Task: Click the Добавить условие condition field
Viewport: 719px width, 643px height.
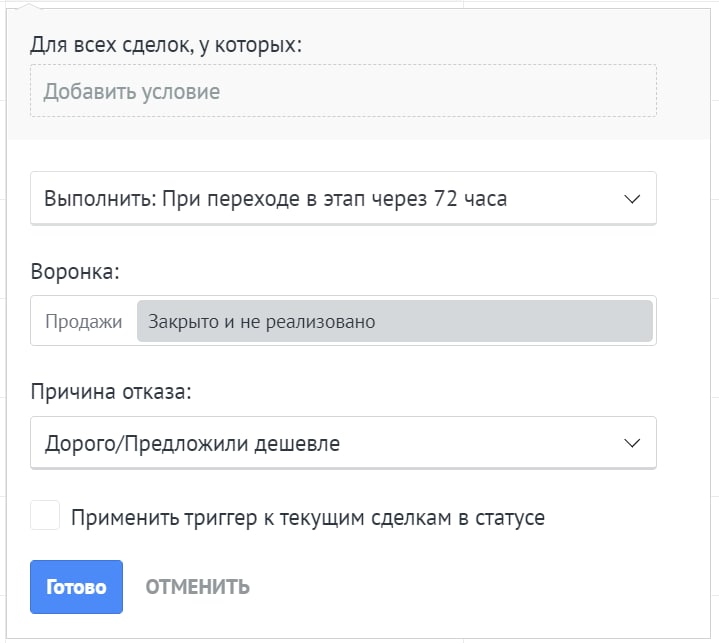Action: click(343, 91)
